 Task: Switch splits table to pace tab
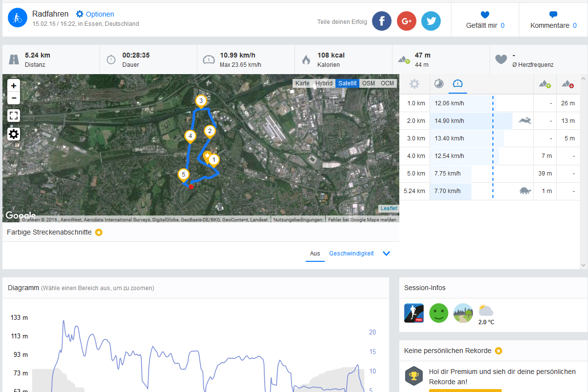click(439, 84)
